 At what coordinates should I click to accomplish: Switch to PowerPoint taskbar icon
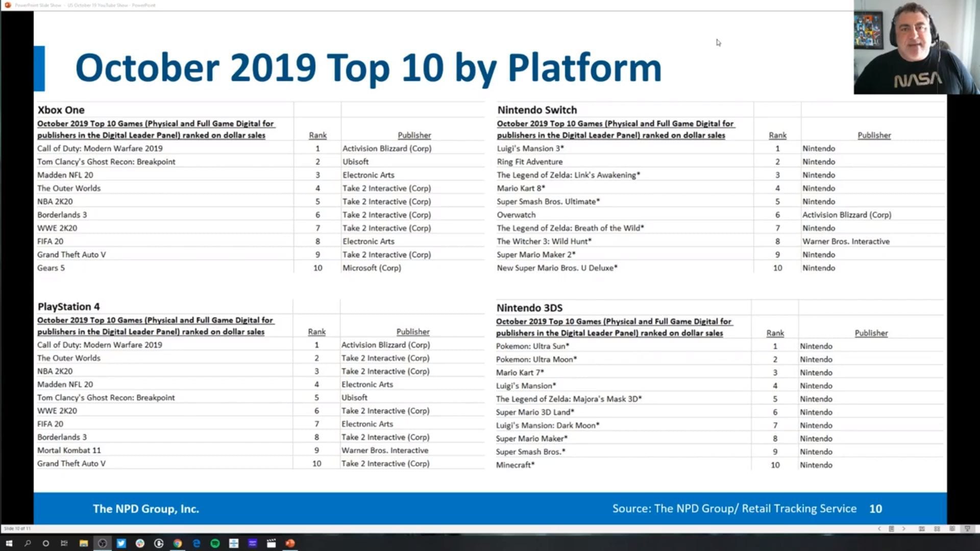290,543
